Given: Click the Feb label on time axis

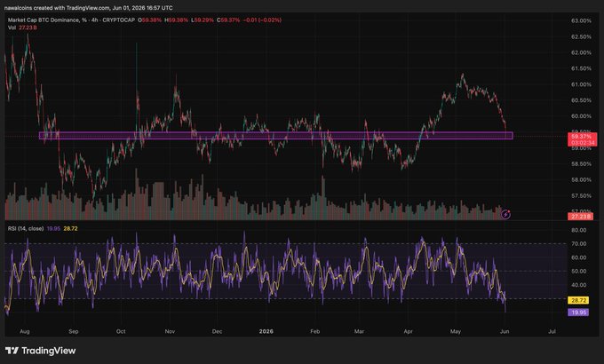Looking at the screenshot, I should pyautogui.click(x=315, y=332).
